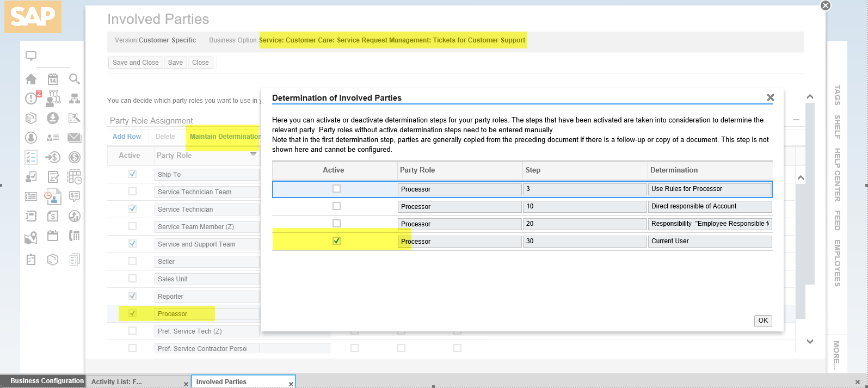Viewport: 868px width, 388px height.
Task: Click Step field with value 3
Action: click(584, 189)
